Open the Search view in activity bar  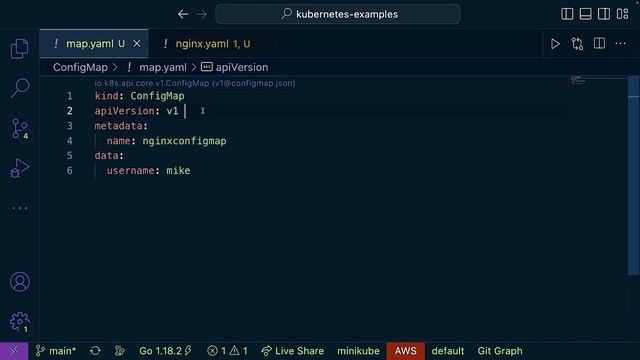[x=20, y=88]
